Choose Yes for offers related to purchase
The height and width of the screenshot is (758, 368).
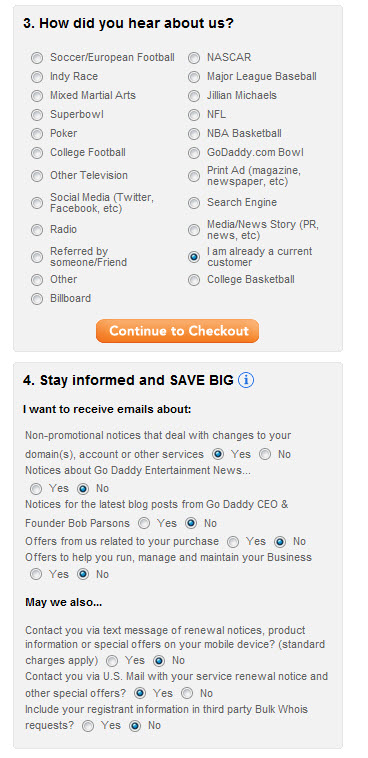(233, 541)
